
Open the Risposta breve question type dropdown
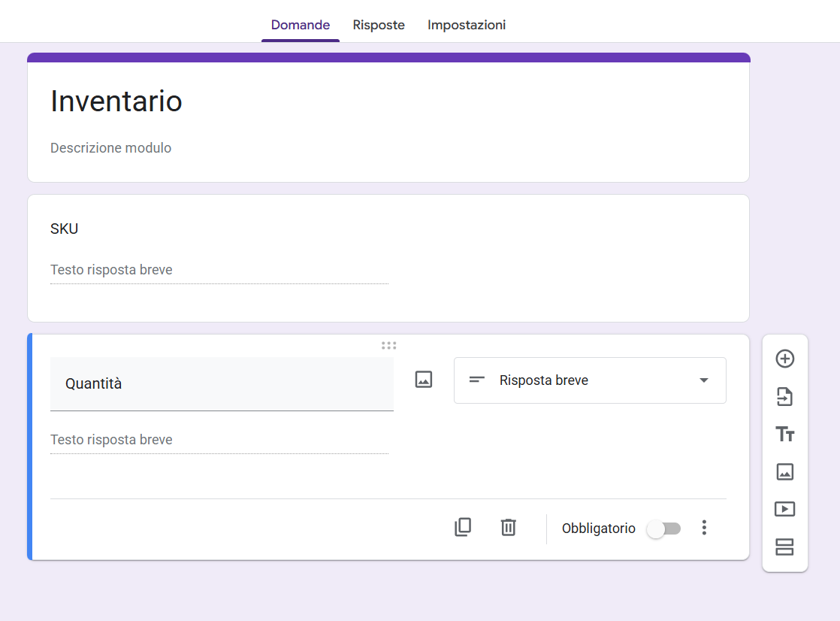tap(590, 380)
